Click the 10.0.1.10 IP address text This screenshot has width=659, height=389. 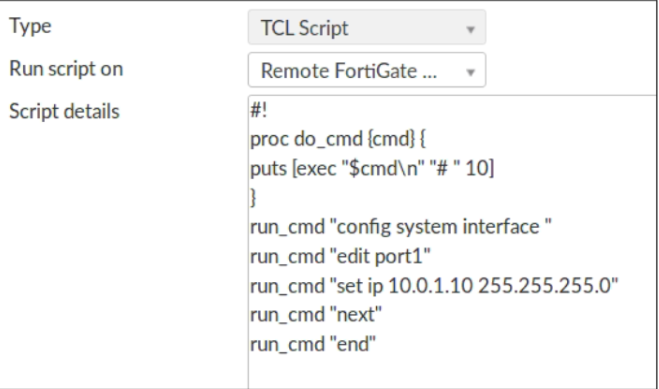(x=430, y=286)
